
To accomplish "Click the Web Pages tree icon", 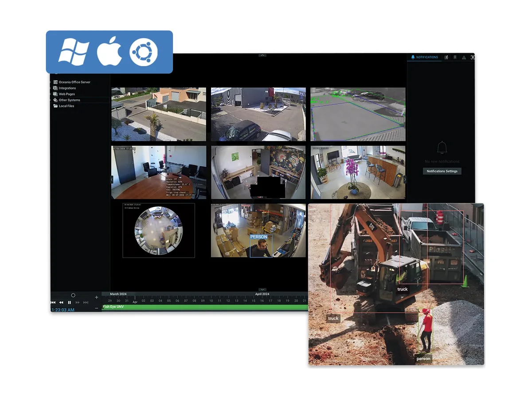I will click(55, 94).
